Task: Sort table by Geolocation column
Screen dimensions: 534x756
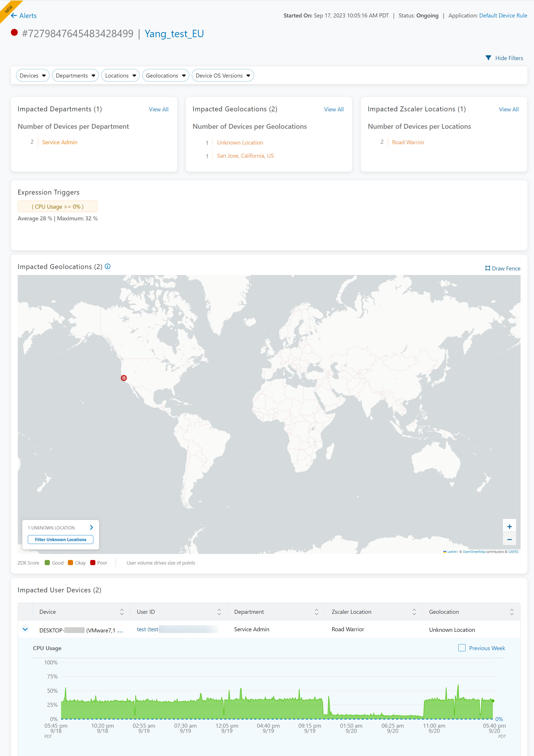Action: 511,612
